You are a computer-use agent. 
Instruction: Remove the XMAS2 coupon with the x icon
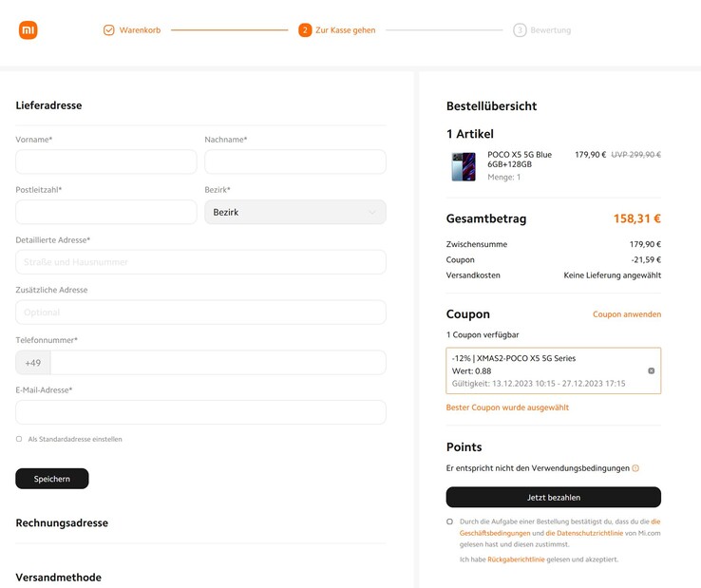click(x=652, y=370)
